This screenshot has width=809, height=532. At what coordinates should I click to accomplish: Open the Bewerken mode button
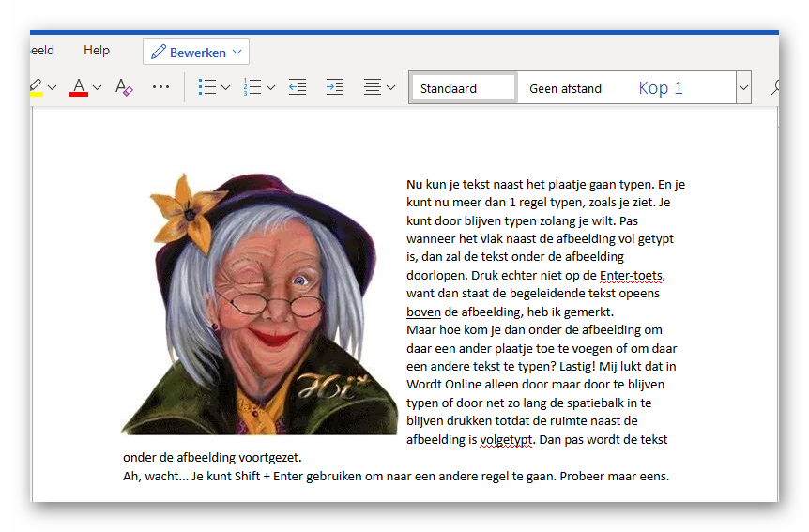195,52
